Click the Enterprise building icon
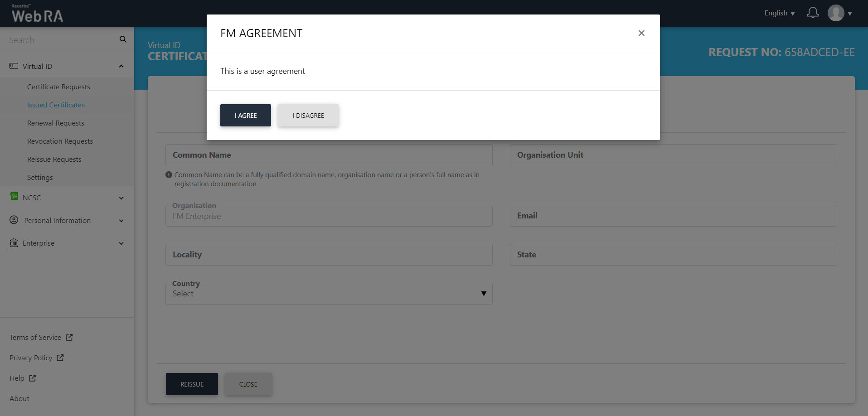The width and height of the screenshot is (868, 416). click(x=14, y=243)
